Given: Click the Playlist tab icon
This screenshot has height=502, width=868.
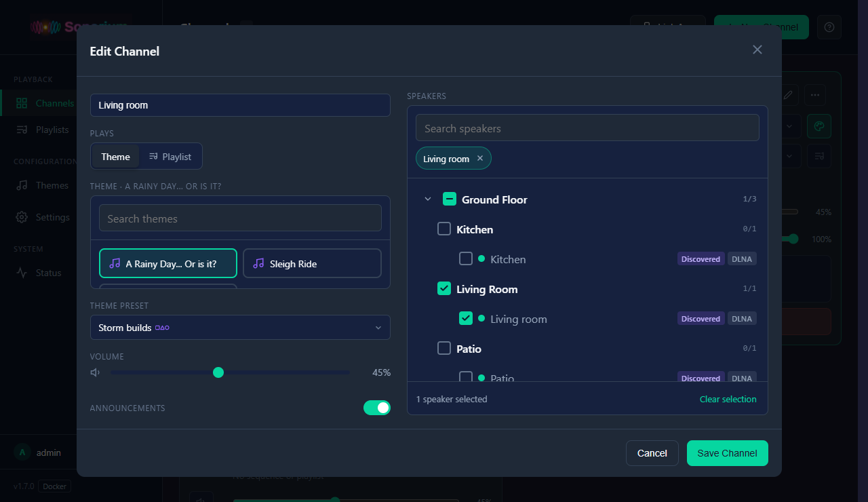Looking at the screenshot, I should (153, 157).
